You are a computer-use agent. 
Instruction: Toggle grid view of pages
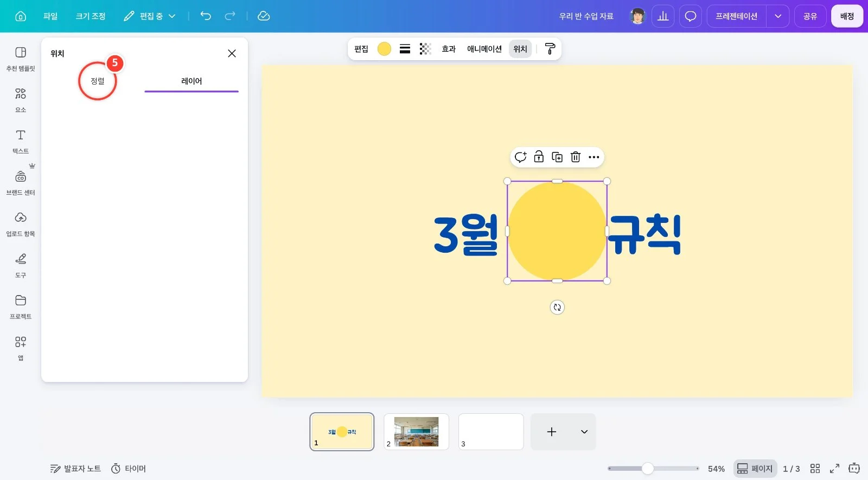[815, 469]
